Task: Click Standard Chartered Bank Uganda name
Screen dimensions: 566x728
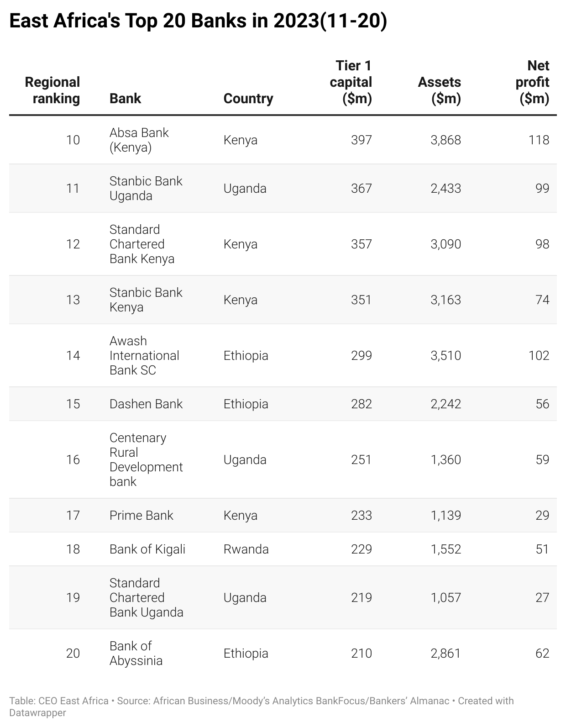Action: tap(146, 597)
